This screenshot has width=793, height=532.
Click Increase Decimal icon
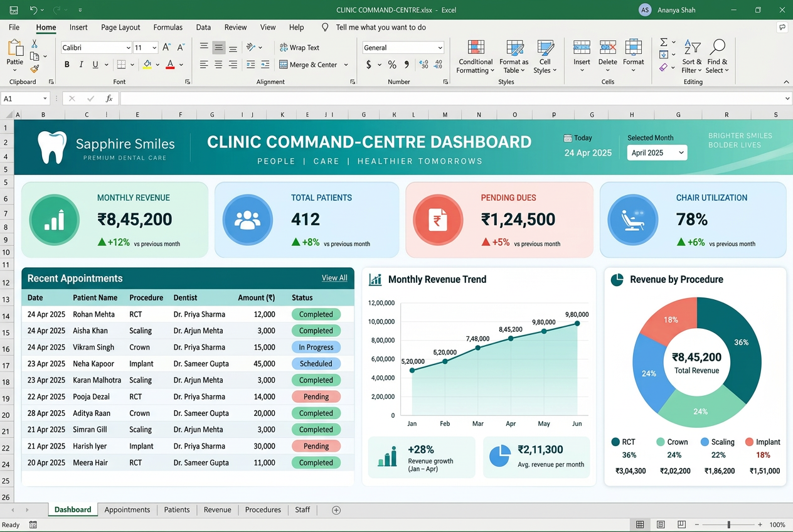424,65
